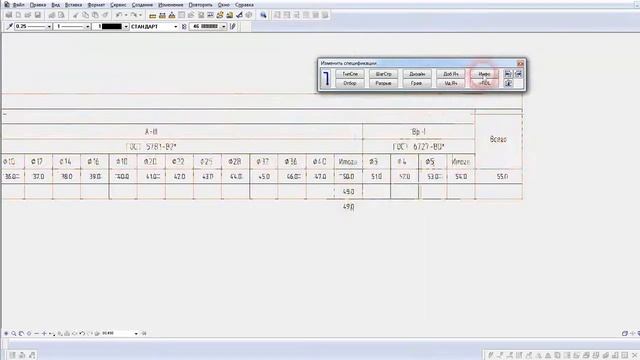Click the blue binoculars find icon
Image resolution: width=640 pixels, height=360 pixels.
pyautogui.click(x=263, y=16)
